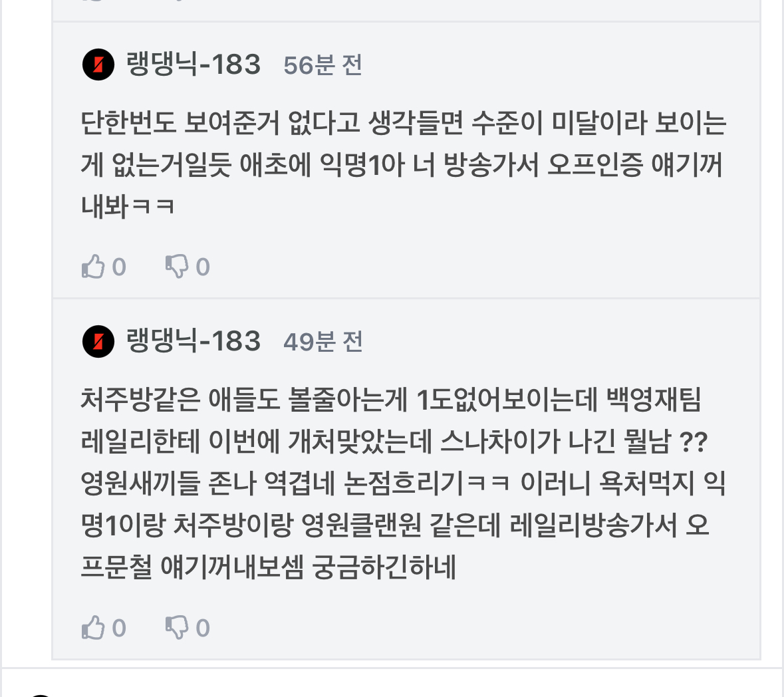784x697 pixels.
Task: Click the '??' in the second comment
Action: (x=694, y=442)
